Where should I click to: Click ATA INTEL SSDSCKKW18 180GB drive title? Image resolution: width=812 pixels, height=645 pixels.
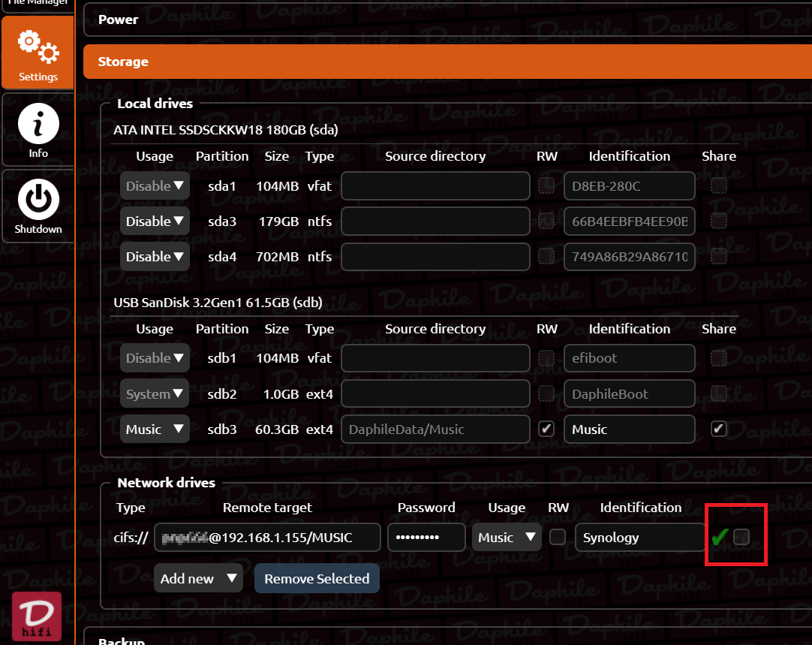point(226,130)
